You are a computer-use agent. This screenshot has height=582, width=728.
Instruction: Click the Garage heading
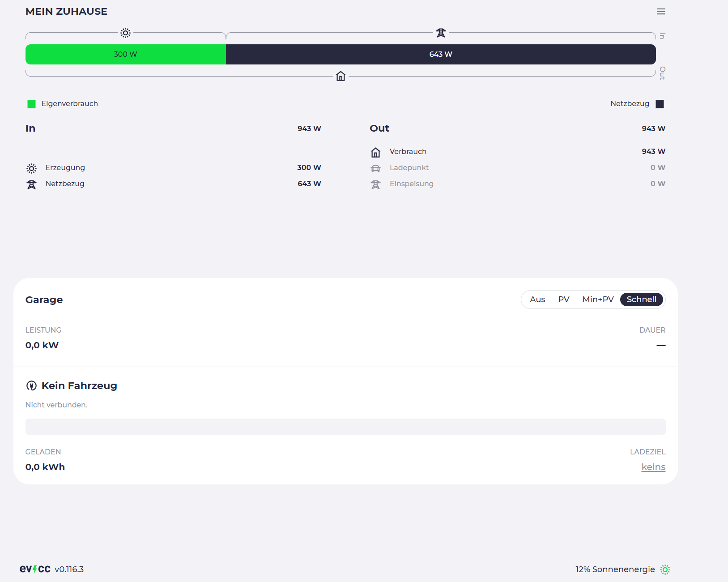click(x=44, y=300)
